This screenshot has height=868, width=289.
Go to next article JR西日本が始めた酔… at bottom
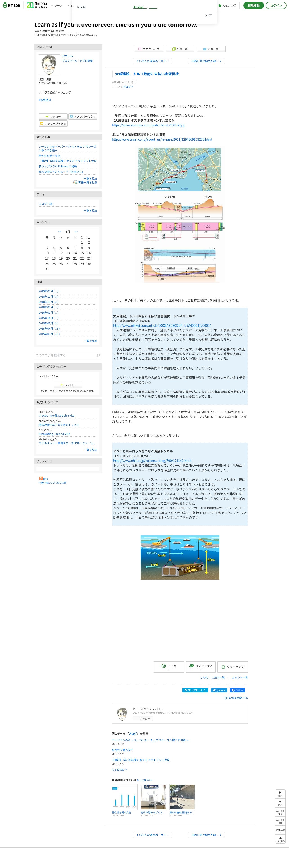pyautogui.click(x=206, y=835)
